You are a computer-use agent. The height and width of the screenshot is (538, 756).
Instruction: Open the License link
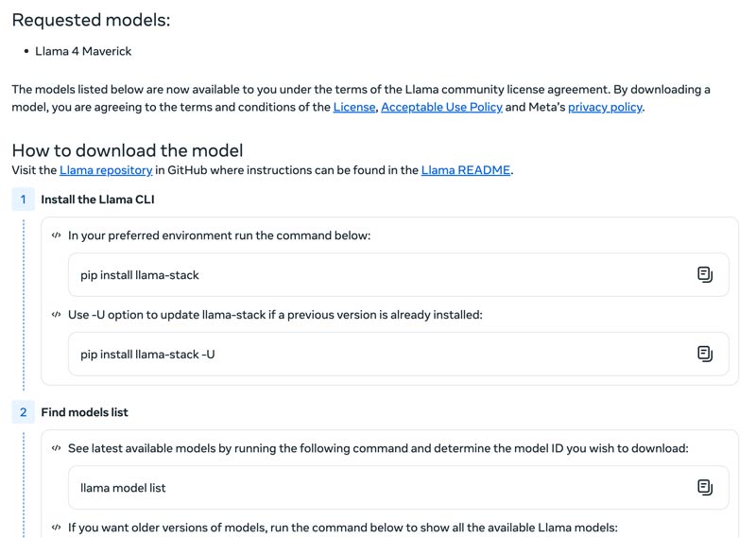click(x=354, y=107)
